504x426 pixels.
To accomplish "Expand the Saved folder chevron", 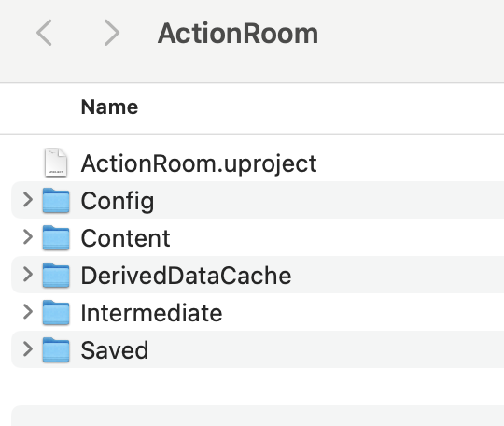I will coord(28,349).
